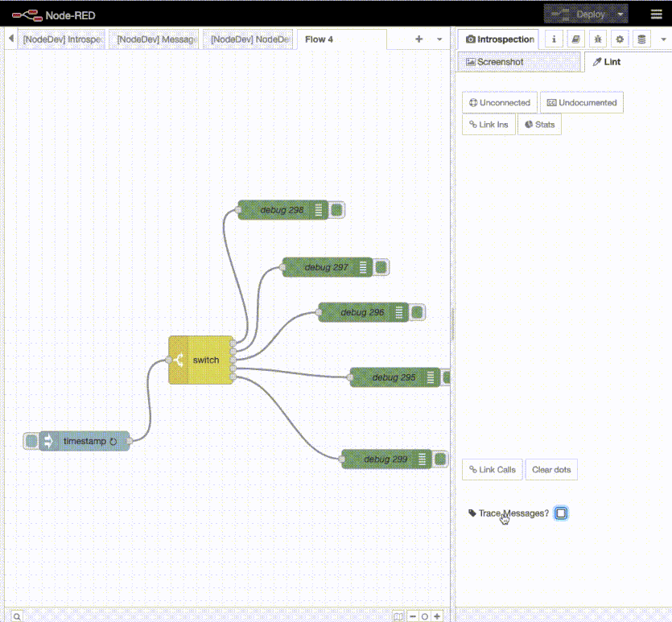
Task: Open the search flows magnifier icon
Action: (x=16, y=616)
